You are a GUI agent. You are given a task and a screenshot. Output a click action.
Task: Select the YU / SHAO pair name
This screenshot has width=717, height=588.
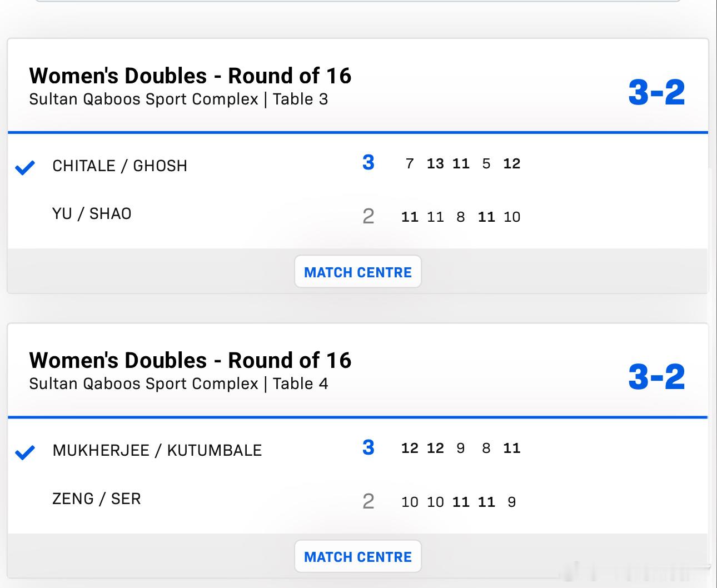92,214
